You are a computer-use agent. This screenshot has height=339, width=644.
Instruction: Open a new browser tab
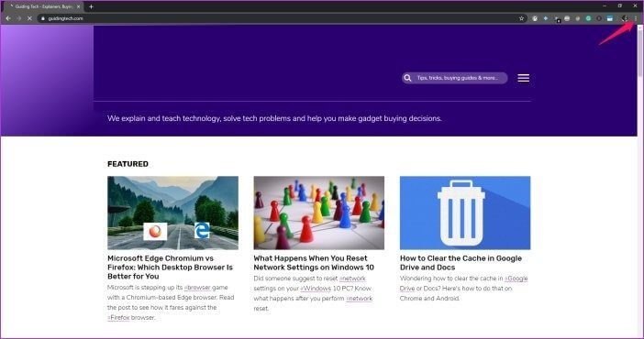coord(91,6)
